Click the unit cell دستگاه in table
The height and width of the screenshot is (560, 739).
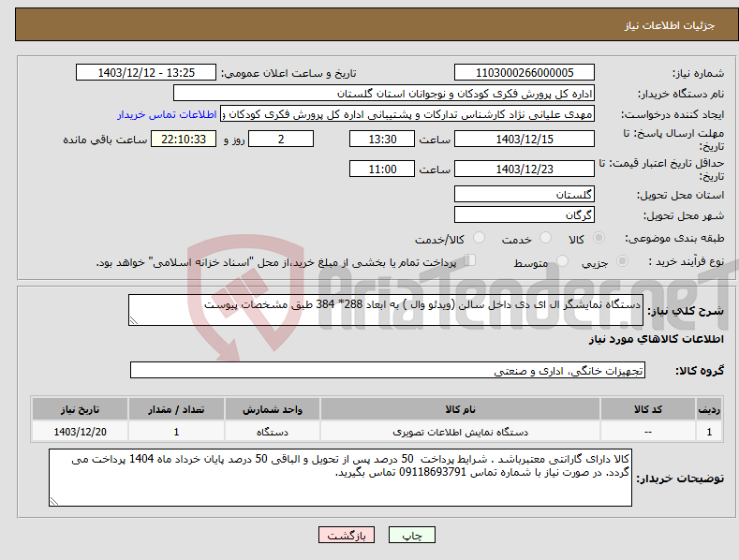273,432
